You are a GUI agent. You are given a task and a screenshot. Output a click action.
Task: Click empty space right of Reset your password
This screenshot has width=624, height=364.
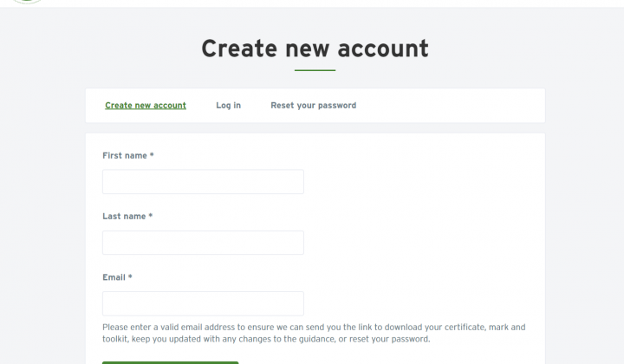(450, 106)
